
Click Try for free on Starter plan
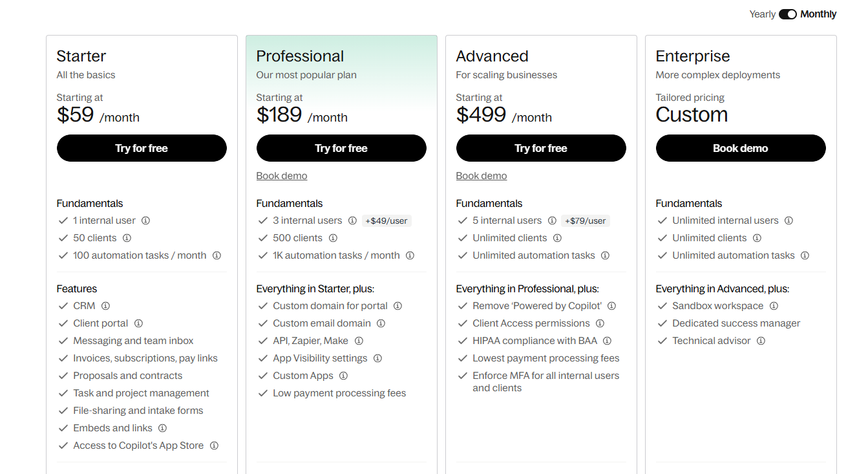click(x=142, y=148)
